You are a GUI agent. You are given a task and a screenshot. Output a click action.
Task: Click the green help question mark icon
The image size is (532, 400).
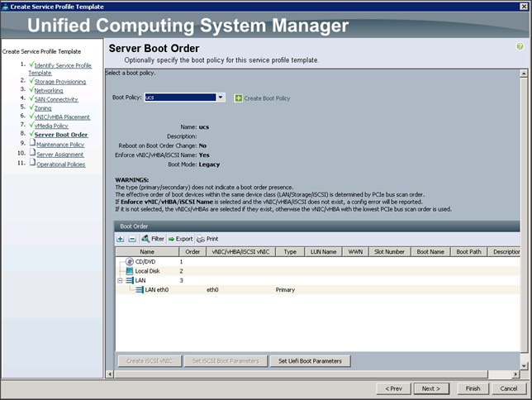pos(520,46)
